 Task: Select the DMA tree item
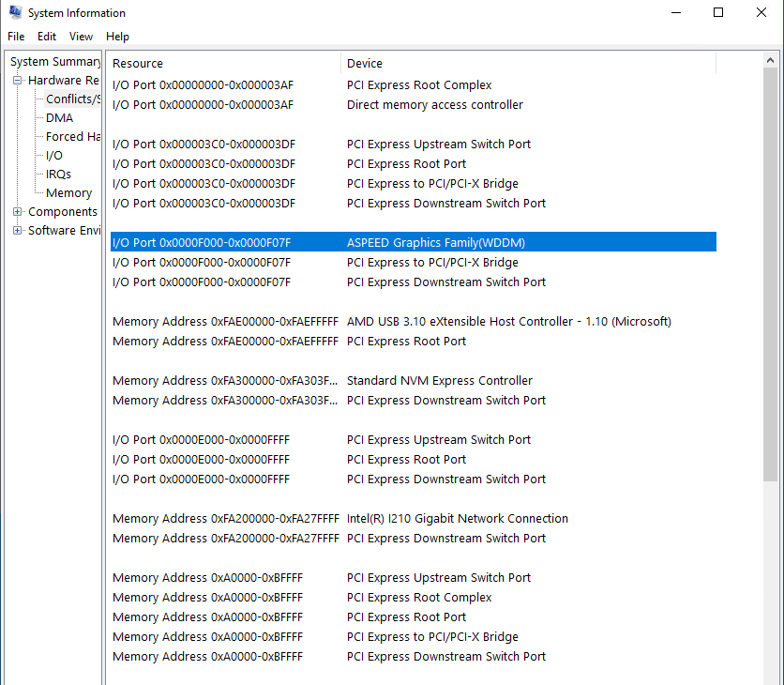click(59, 118)
